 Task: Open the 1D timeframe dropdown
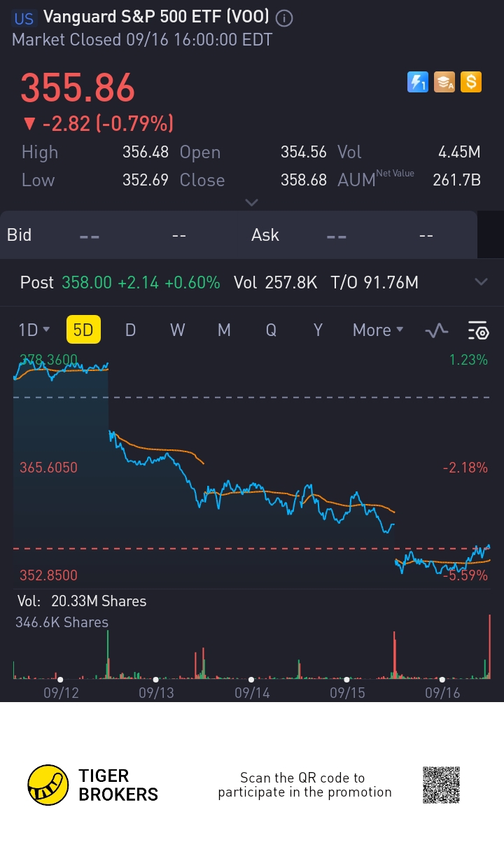pyautogui.click(x=34, y=330)
